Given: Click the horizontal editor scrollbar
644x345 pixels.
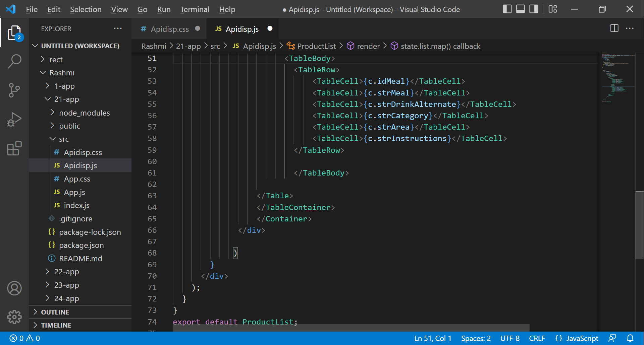Looking at the screenshot, I should coord(351,328).
